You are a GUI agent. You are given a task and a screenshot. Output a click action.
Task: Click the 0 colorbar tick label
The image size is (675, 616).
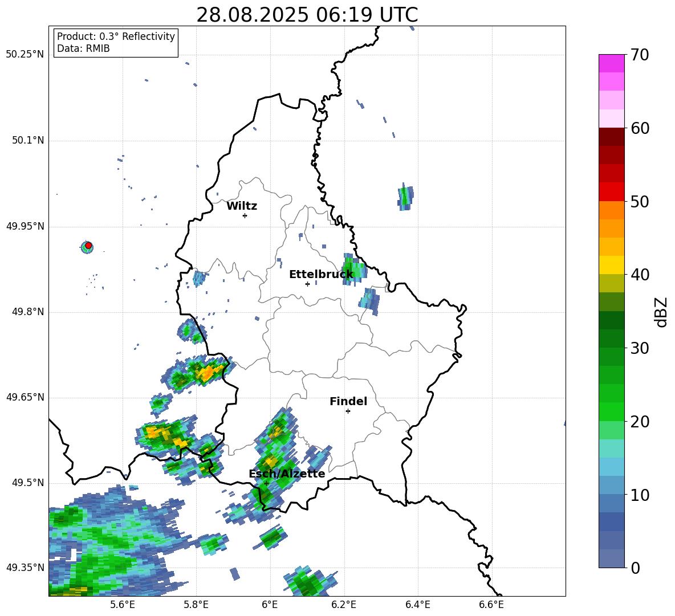pyautogui.click(x=636, y=568)
